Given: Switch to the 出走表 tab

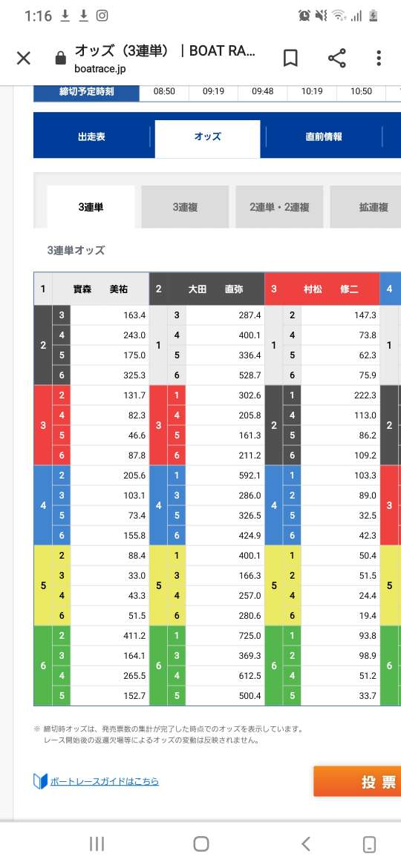Looking at the screenshot, I should [92, 137].
